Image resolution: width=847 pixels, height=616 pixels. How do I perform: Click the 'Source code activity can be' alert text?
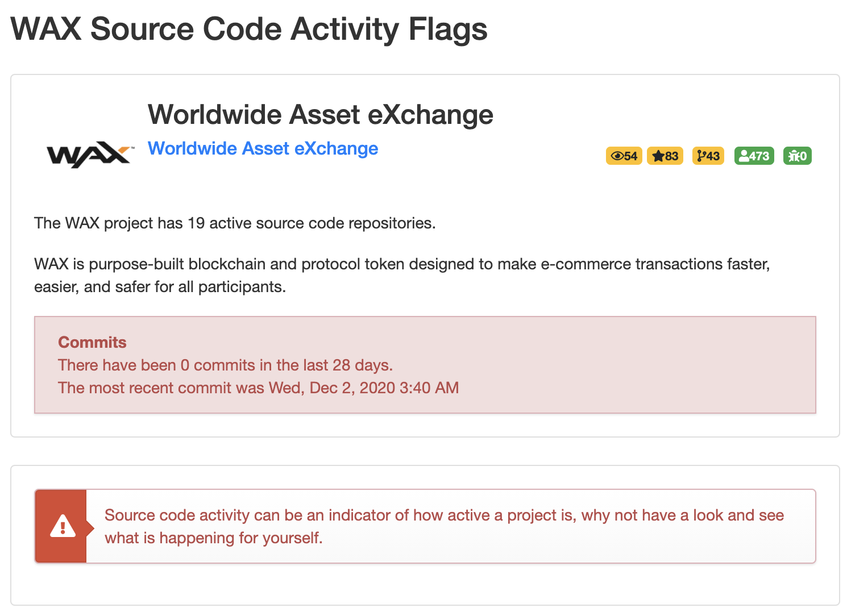point(444,526)
